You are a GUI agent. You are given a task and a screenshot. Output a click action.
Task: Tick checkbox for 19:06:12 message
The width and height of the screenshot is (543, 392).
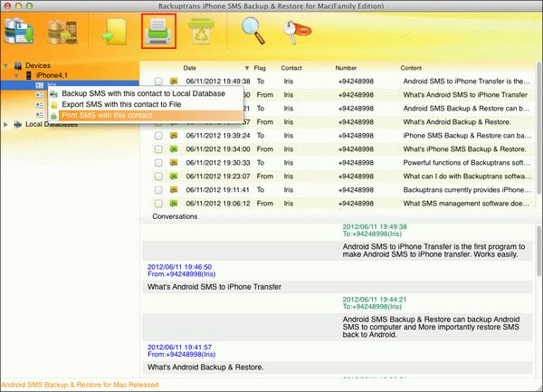tap(158, 204)
